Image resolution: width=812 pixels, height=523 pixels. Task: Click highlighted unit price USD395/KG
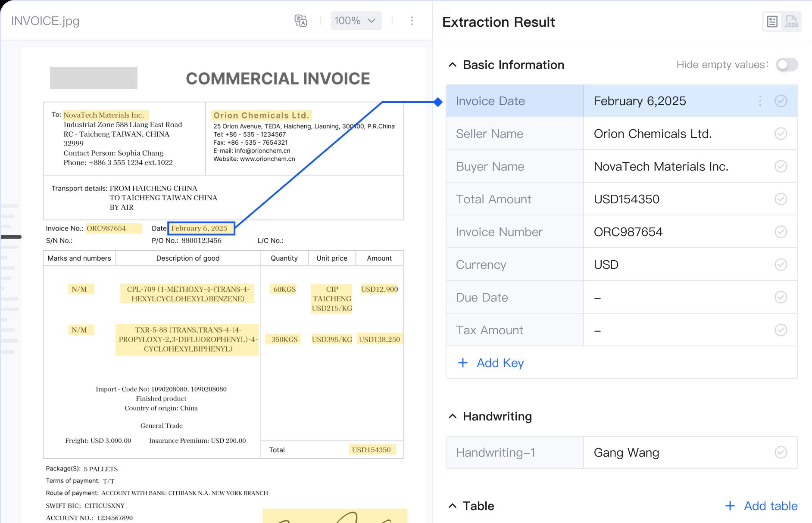pyautogui.click(x=332, y=339)
